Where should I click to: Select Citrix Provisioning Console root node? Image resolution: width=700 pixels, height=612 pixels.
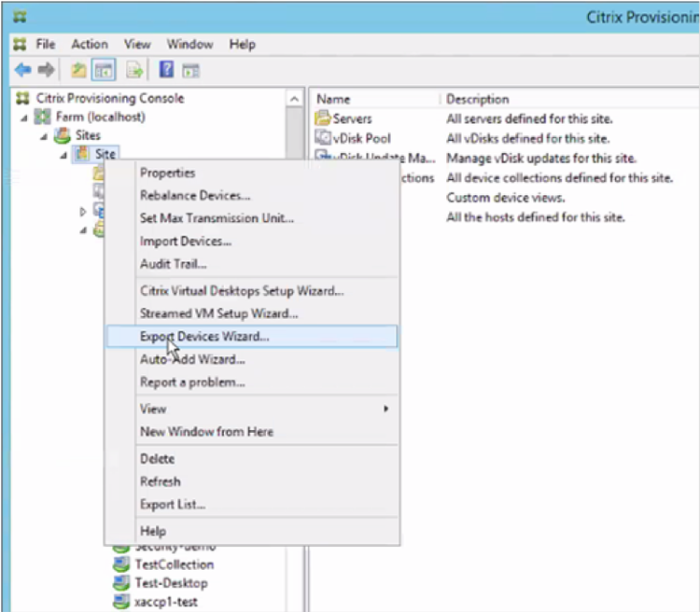point(110,98)
